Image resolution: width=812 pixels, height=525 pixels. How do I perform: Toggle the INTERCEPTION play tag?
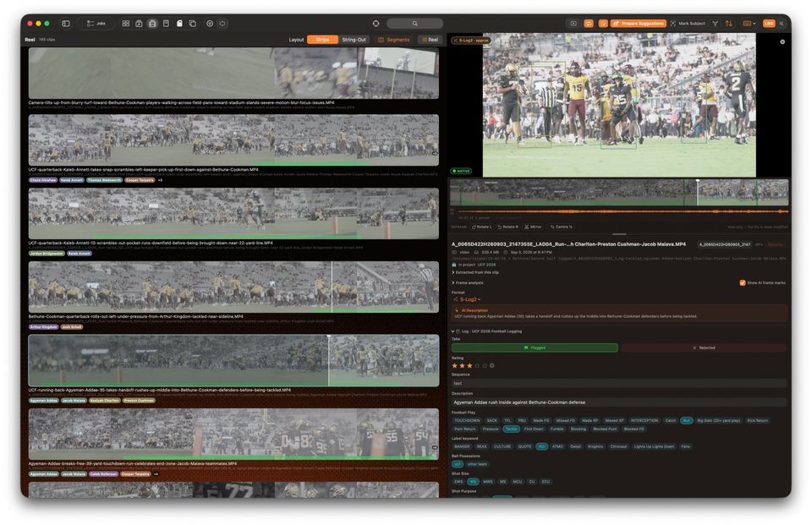point(645,420)
